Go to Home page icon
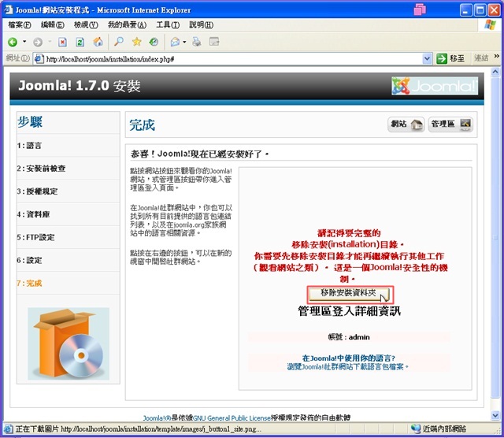 [98, 42]
